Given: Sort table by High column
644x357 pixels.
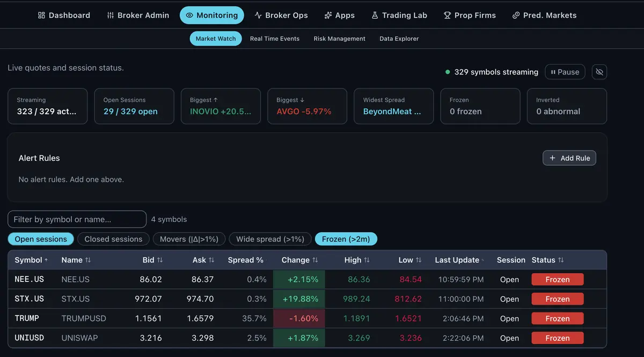Looking at the screenshot, I should (x=357, y=260).
